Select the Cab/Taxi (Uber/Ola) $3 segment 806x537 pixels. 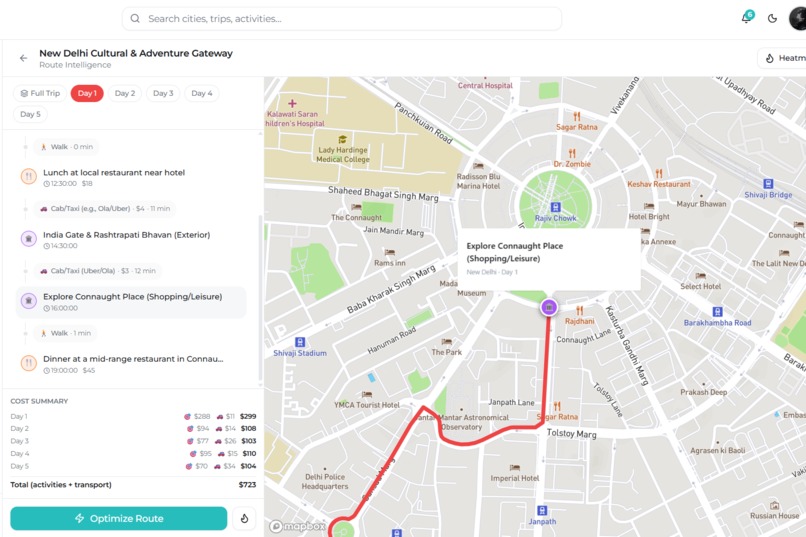(x=97, y=271)
